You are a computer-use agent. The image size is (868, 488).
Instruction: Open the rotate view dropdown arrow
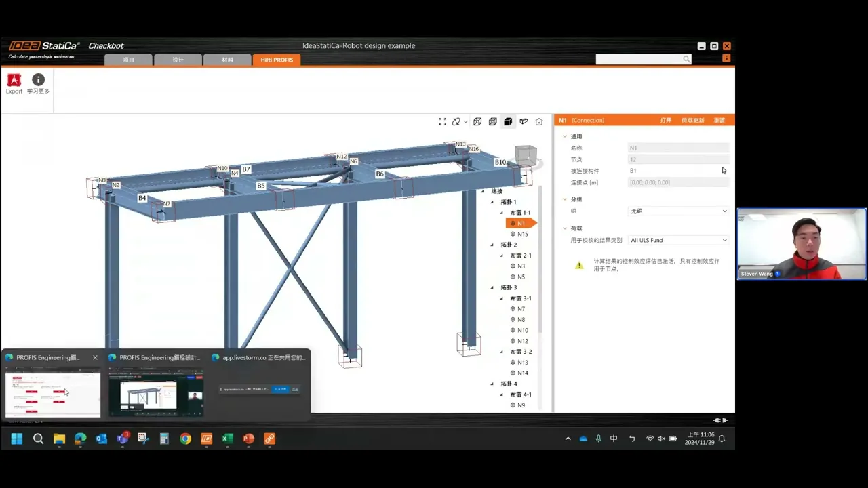pos(465,122)
